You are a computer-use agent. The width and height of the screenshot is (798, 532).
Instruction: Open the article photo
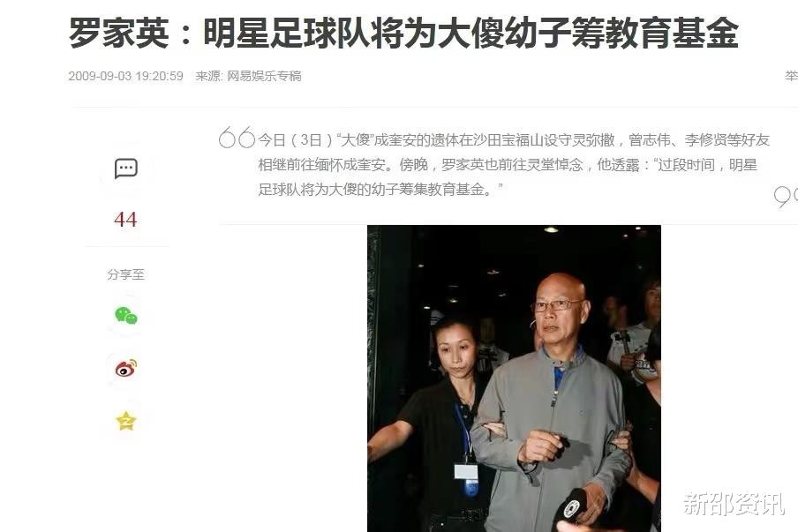(x=514, y=378)
